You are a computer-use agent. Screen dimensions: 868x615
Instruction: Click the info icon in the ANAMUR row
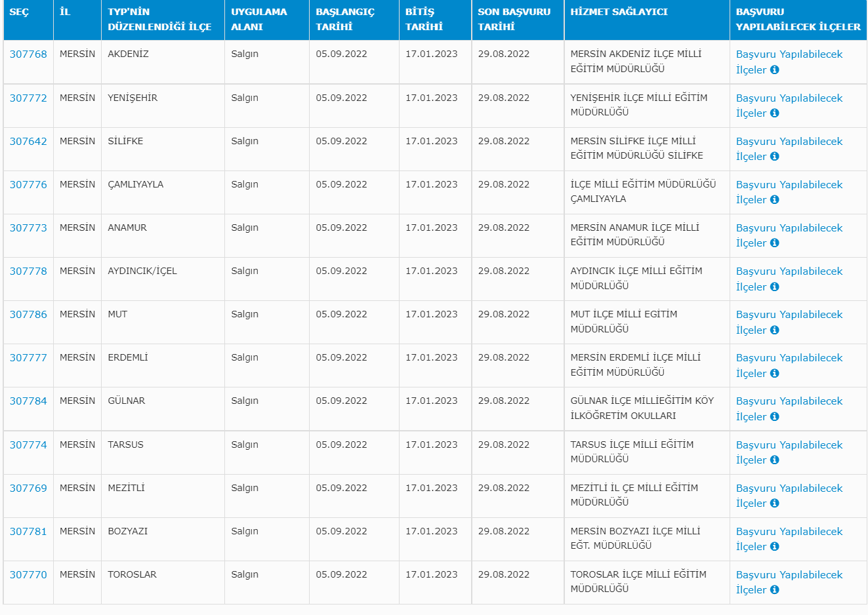click(774, 243)
